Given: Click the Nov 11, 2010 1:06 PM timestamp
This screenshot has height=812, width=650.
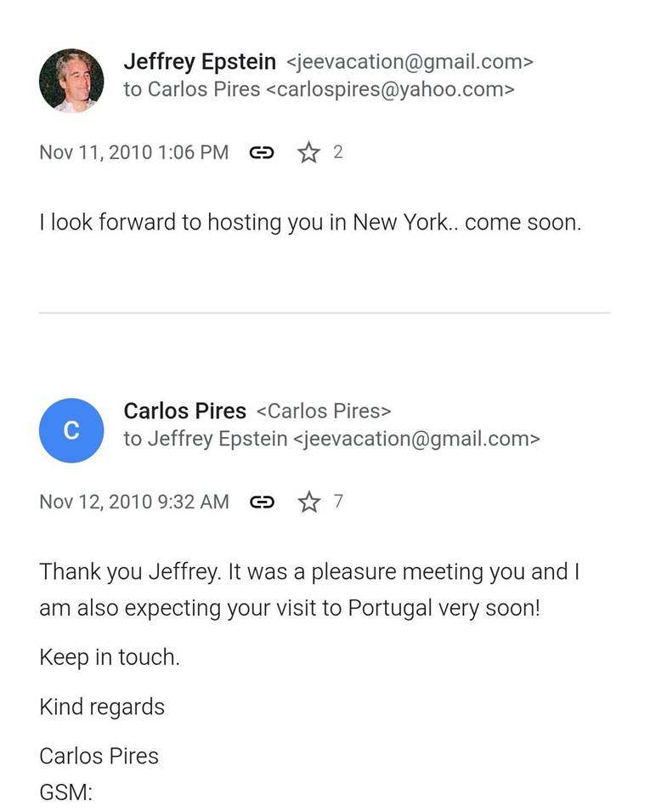Looking at the screenshot, I should pyautogui.click(x=133, y=153).
